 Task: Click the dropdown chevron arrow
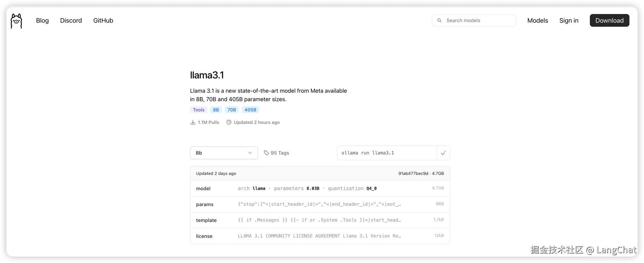point(250,153)
